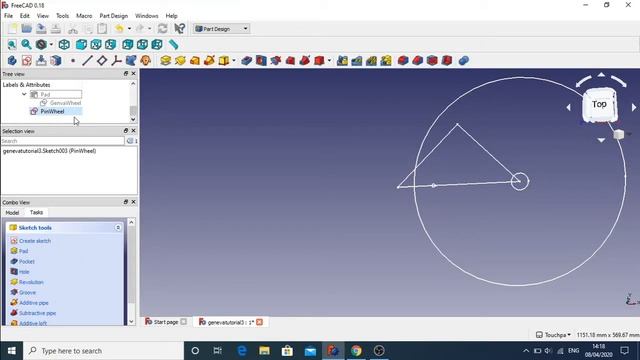Click Pad in the Tasks panel
The width and height of the screenshot is (640, 360).
click(23, 251)
